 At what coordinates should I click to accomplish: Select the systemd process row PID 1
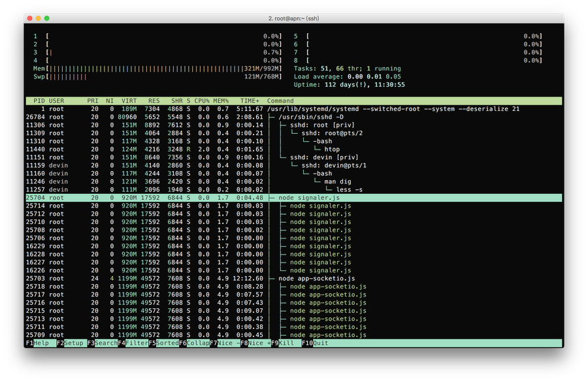(x=294, y=109)
